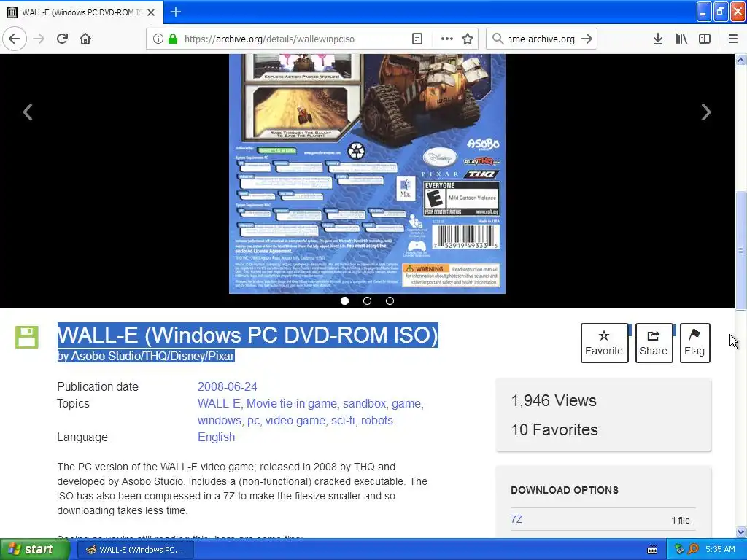Click the search magnifier icon

point(498,39)
